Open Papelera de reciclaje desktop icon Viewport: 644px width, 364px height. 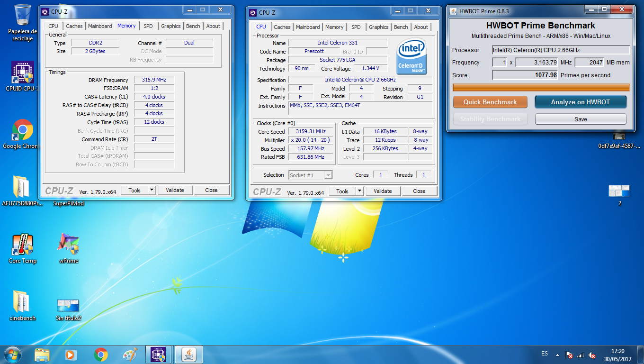22,23
